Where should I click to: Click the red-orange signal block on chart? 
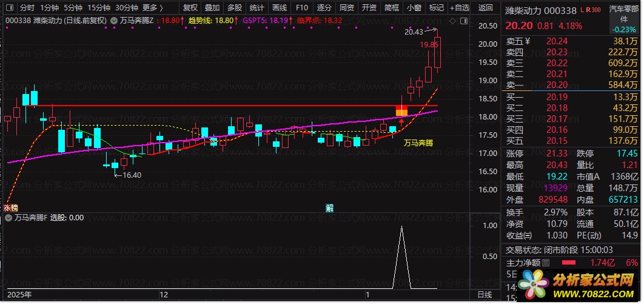tap(401, 110)
